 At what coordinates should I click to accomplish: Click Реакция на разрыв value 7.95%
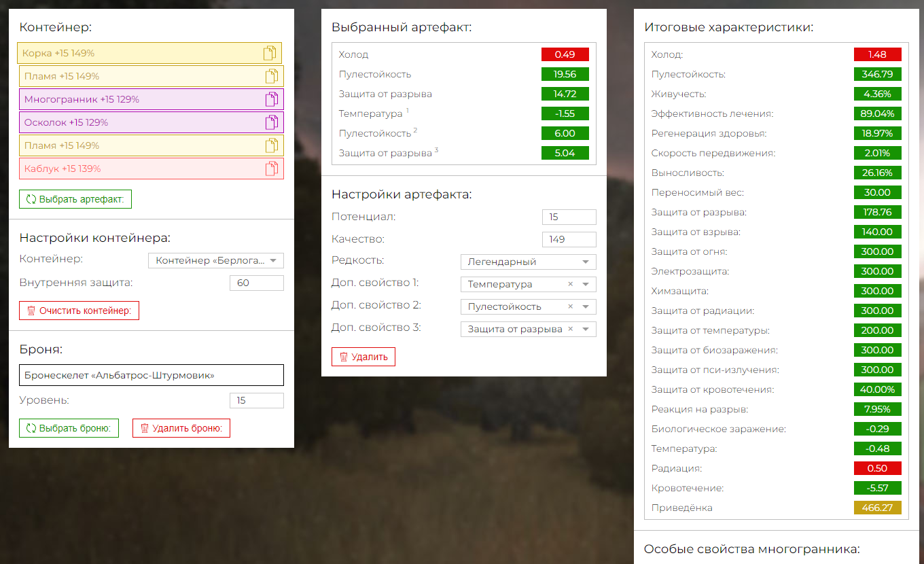[x=878, y=409]
